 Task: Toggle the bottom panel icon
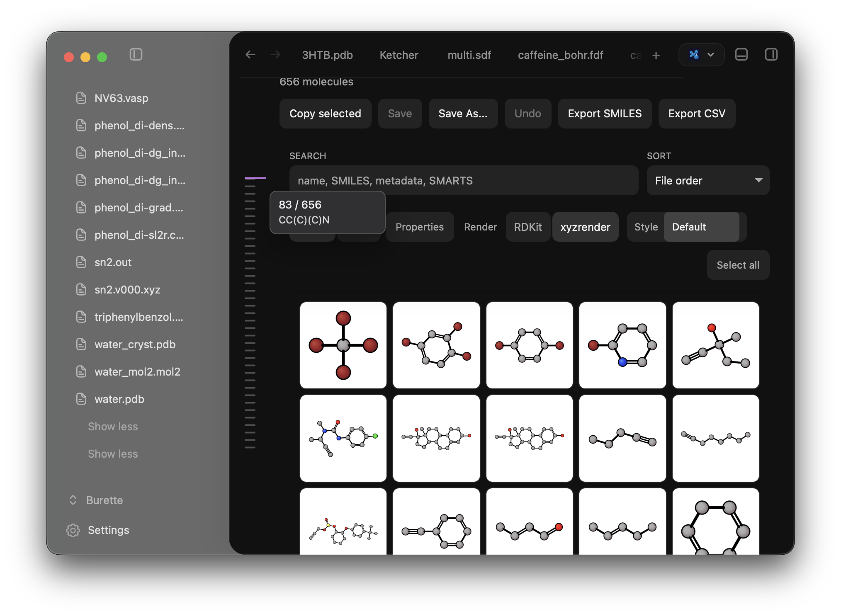point(741,55)
